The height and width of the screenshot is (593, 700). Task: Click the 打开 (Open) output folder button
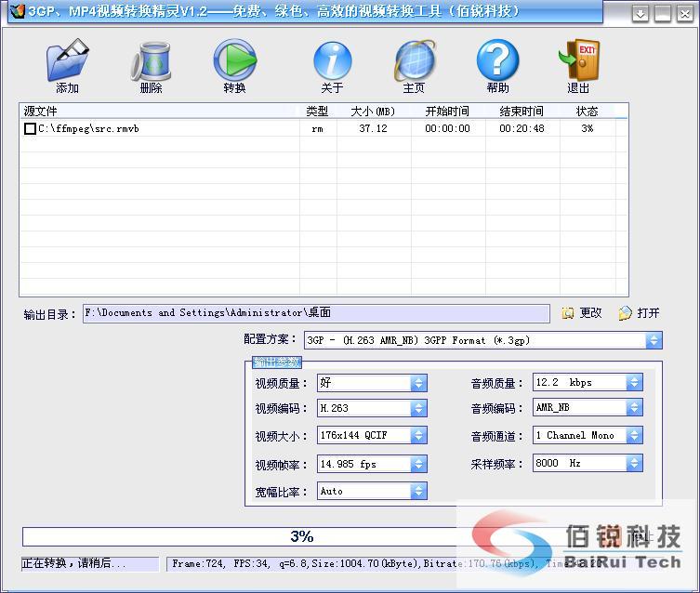click(x=640, y=313)
